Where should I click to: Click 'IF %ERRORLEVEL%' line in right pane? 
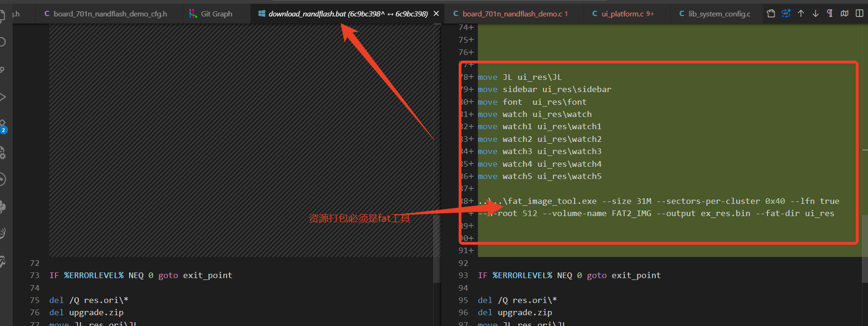tap(569, 275)
